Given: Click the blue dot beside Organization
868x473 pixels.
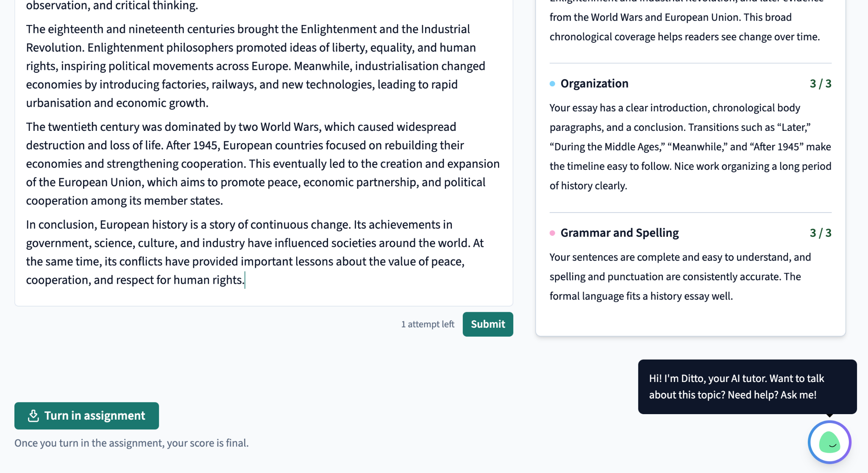Looking at the screenshot, I should coord(552,84).
